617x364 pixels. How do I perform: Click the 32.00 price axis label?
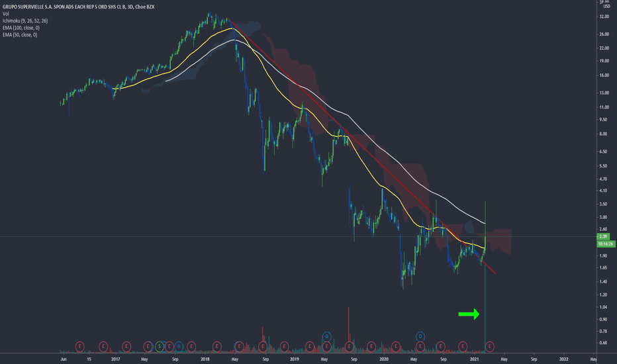click(x=604, y=17)
